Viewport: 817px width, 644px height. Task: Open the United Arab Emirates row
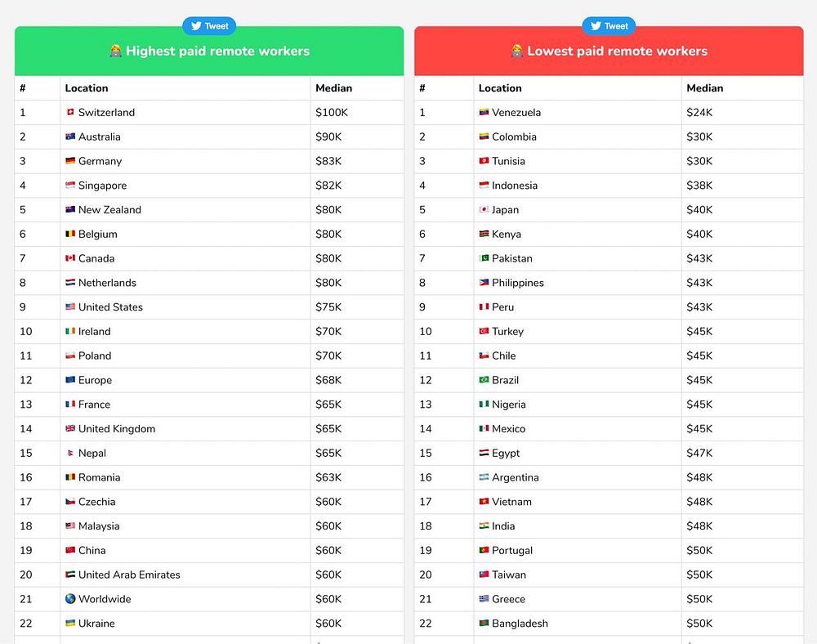(209, 575)
